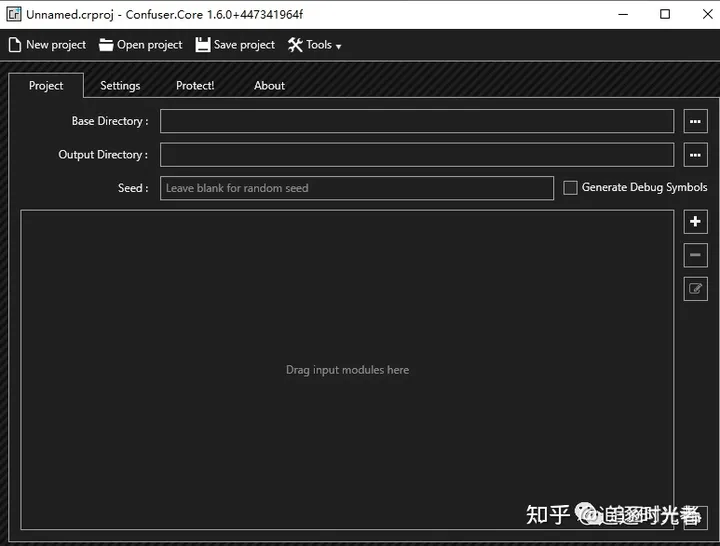Browse for Output Directory using ellipsis button
This screenshot has height=546, width=720.
(x=695, y=155)
